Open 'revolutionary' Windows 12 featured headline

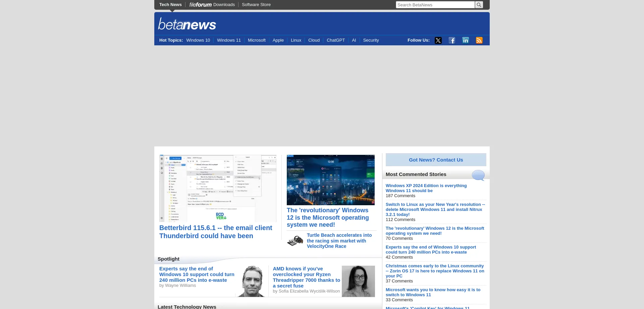328,217
